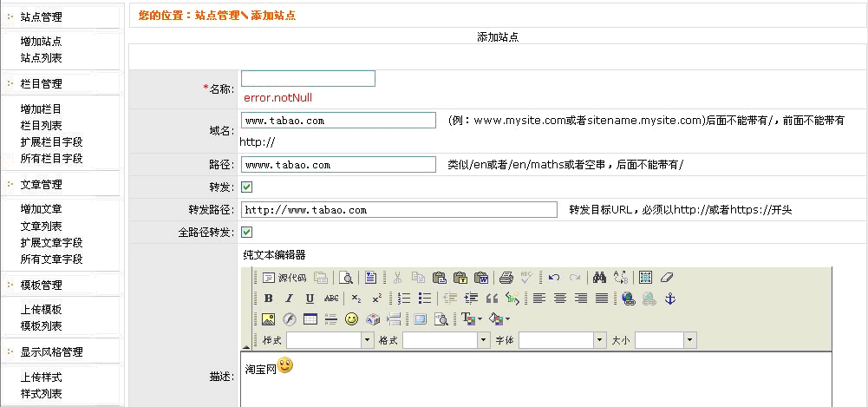Click the print icon in editor toolbar
The width and height of the screenshot is (868, 407).
[x=506, y=278]
